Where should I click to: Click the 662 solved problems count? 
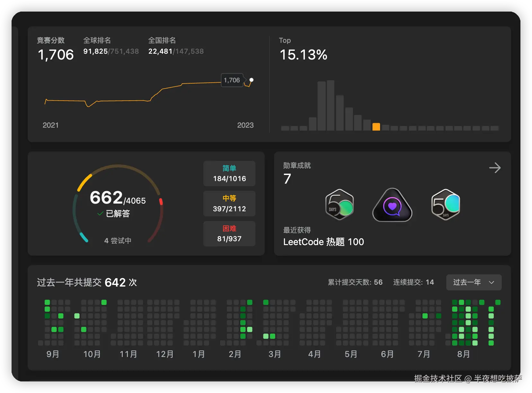(x=106, y=197)
